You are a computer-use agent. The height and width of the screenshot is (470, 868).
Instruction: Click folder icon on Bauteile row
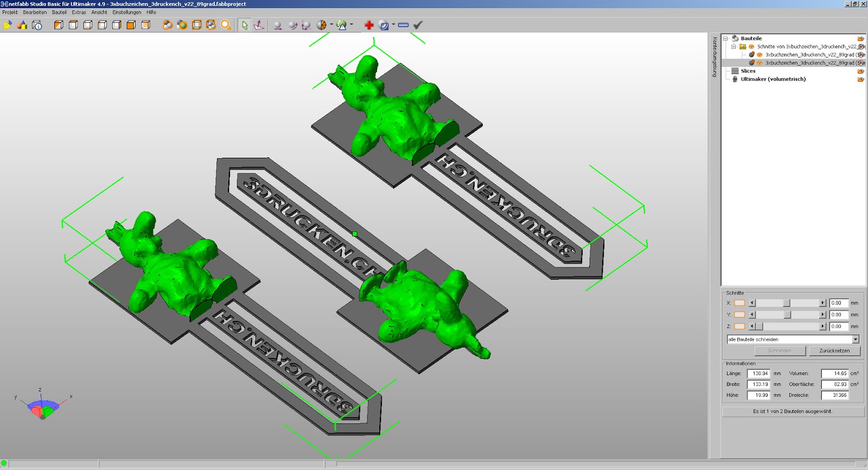[x=860, y=38]
